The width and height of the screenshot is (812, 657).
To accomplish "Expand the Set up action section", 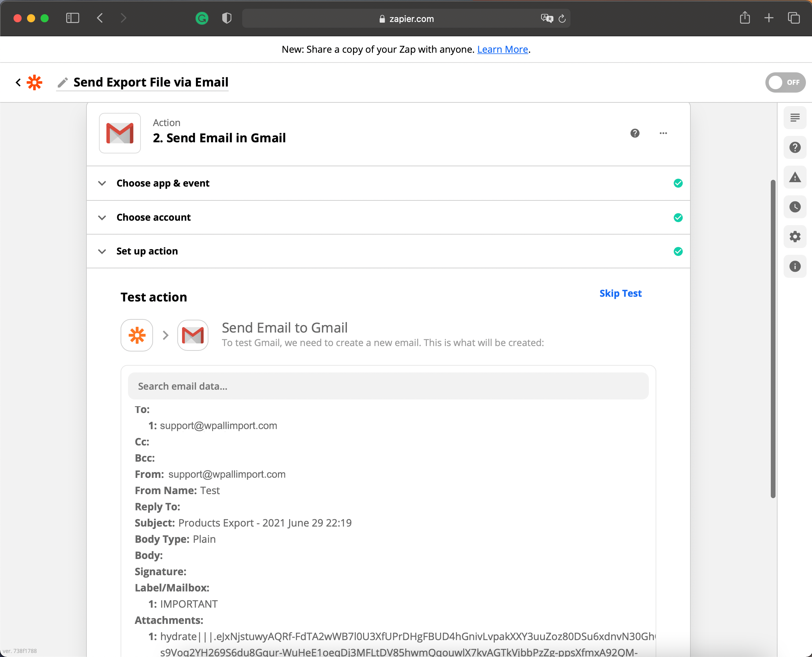I will [x=147, y=251].
